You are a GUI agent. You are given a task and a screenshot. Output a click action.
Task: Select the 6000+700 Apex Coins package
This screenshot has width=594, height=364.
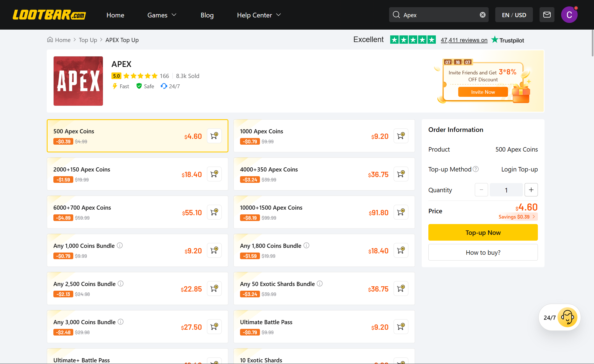137,212
